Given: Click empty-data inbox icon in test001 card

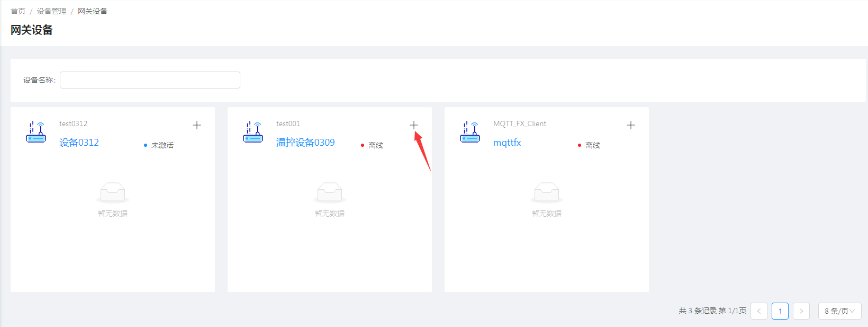Looking at the screenshot, I should coord(330,192).
